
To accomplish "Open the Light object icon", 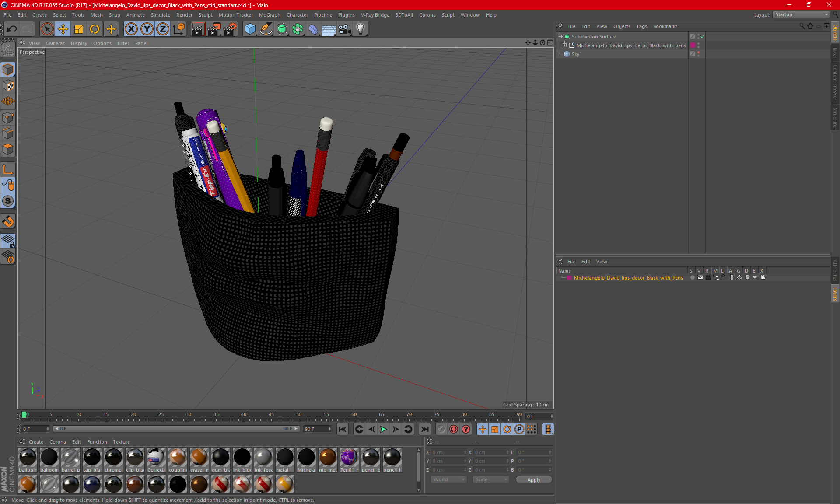I will click(360, 29).
